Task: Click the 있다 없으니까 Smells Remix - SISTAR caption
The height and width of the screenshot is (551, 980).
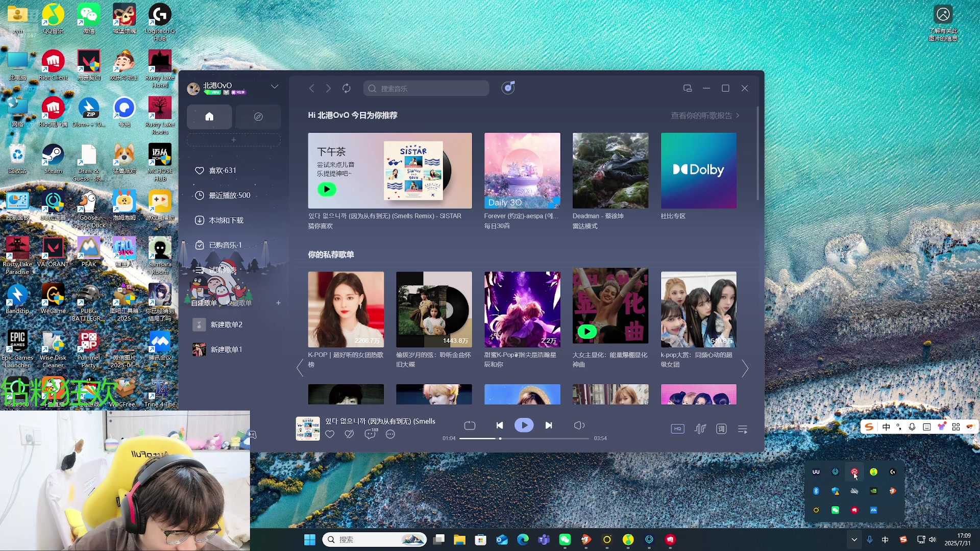Action: click(384, 216)
